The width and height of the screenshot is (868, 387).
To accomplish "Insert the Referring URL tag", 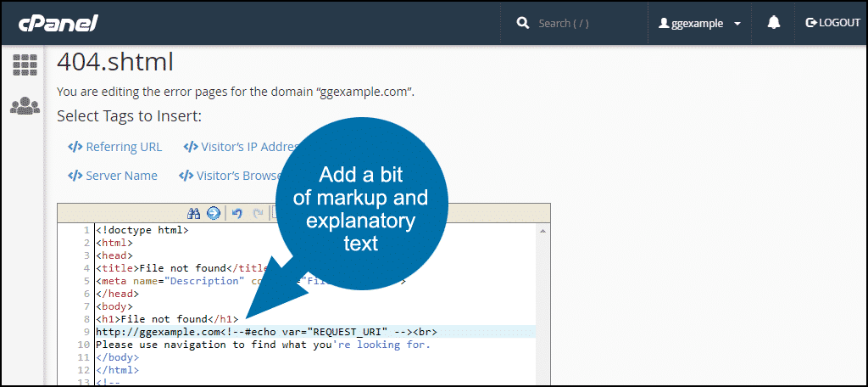I will [x=114, y=147].
